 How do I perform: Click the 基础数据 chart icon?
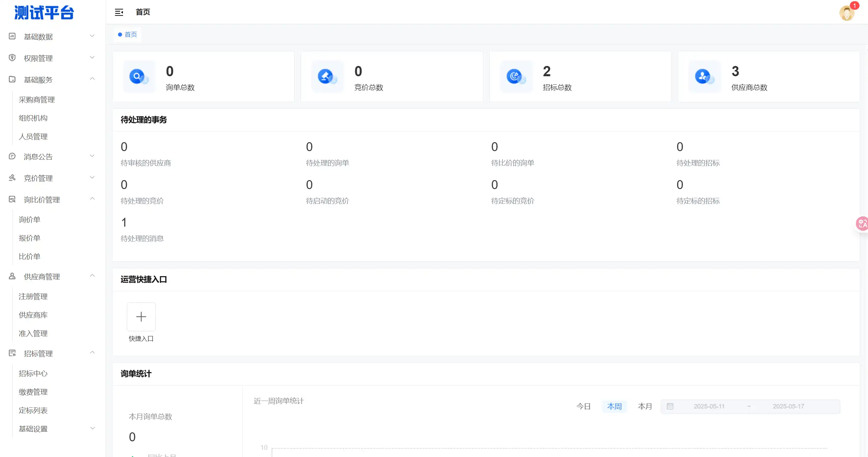click(x=12, y=36)
